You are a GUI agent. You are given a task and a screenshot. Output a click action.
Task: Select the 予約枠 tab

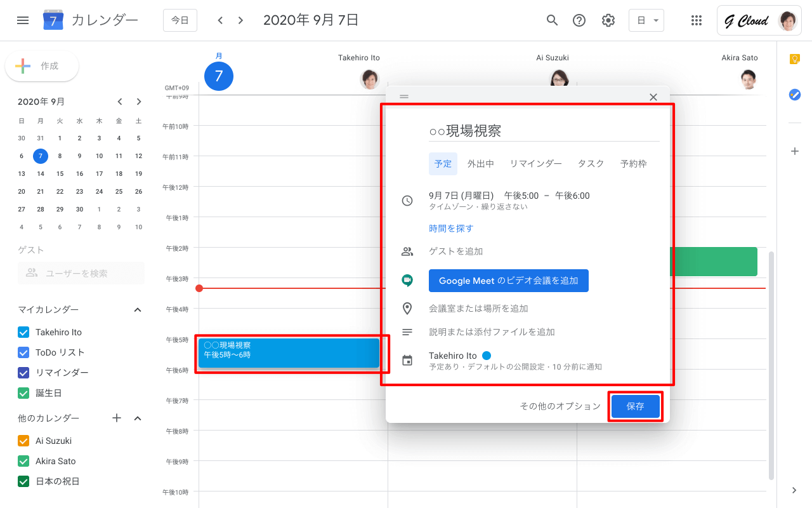pos(634,164)
